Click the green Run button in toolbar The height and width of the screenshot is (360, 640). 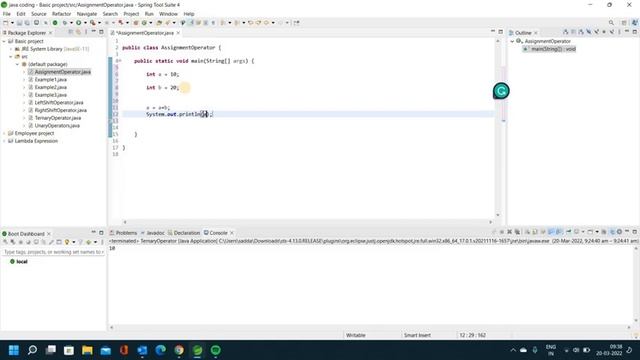click(79, 23)
